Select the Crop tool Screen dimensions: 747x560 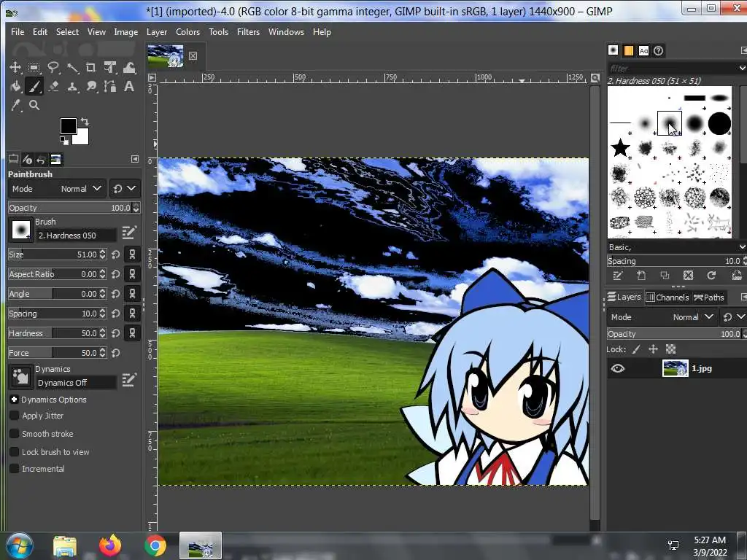[91, 68]
